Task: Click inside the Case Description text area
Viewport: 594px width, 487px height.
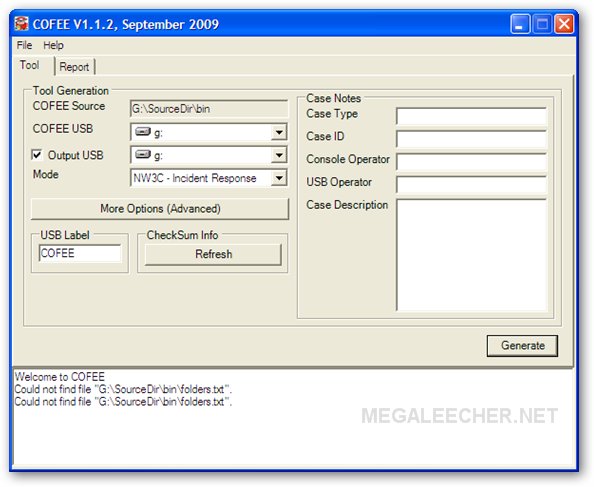Action: point(471,254)
